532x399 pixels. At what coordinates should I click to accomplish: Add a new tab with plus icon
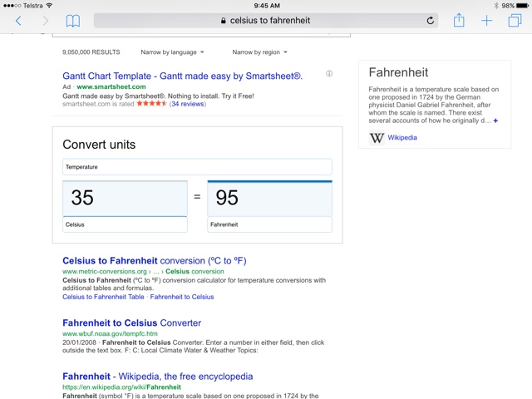(486, 21)
